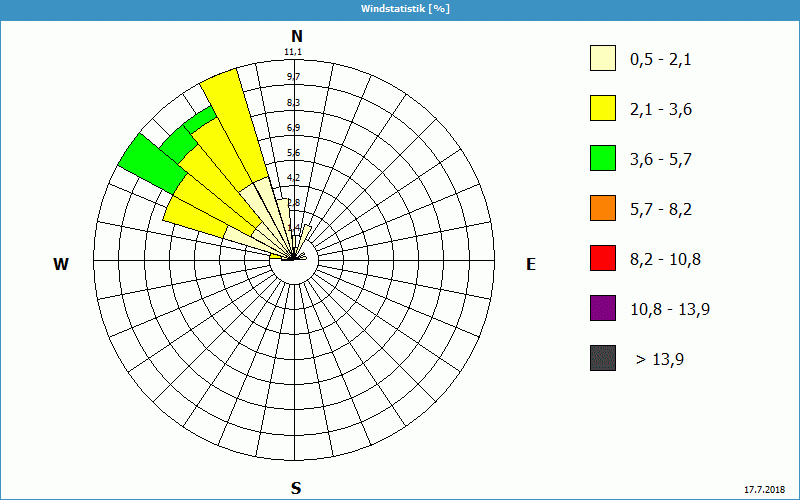Click the 6,9 radial axis label
The image size is (800, 500).
pos(293,128)
